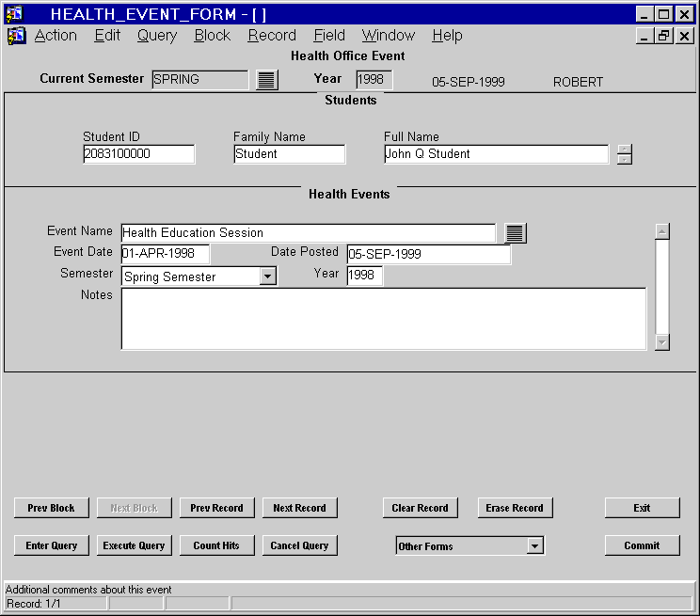Click the Family Name field

[x=289, y=154]
